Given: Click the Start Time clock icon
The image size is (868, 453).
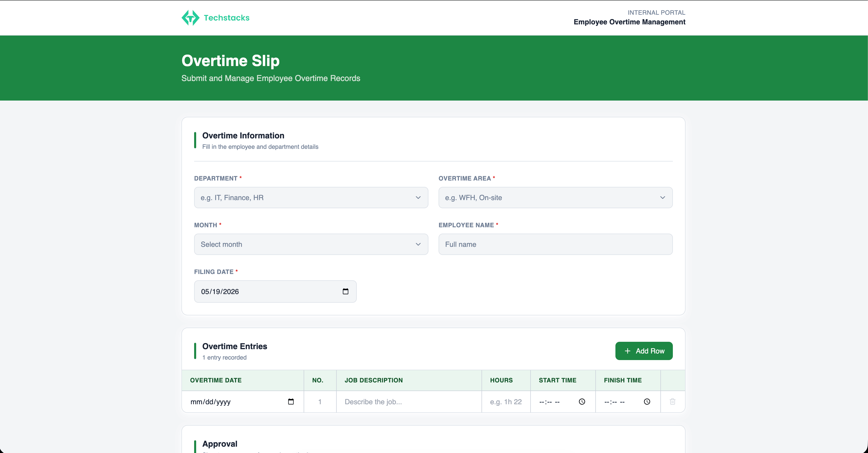Looking at the screenshot, I should pyautogui.click(x=582, y=401).
